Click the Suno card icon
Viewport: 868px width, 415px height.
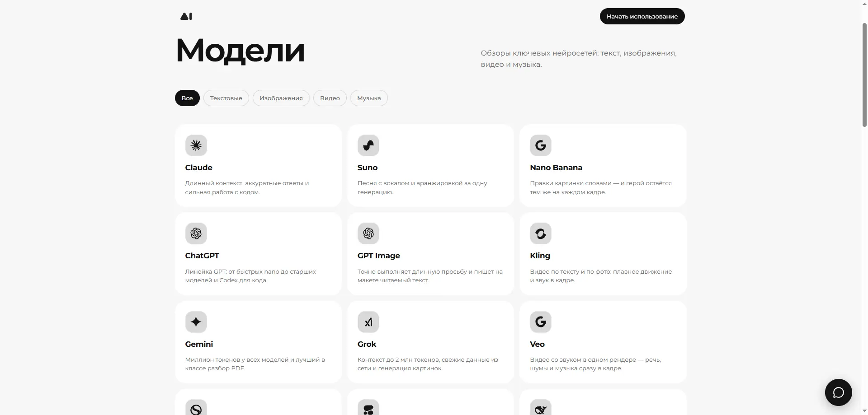(368, 145)
